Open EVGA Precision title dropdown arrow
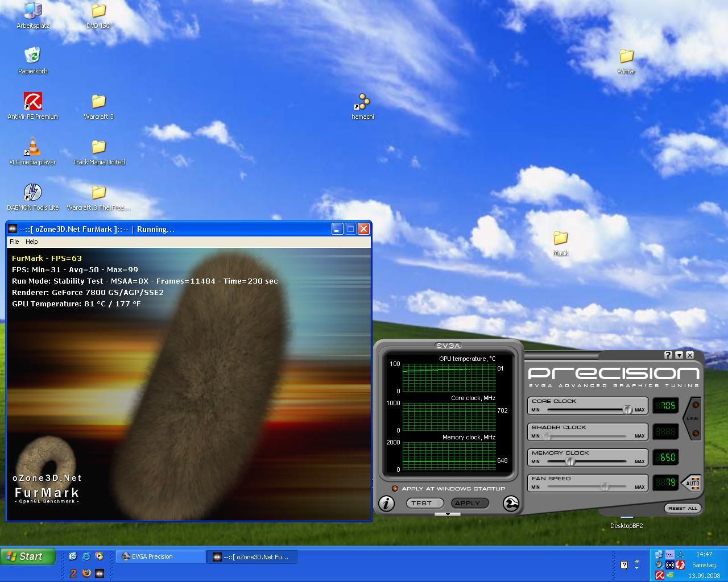 click(x=679, y=355)
